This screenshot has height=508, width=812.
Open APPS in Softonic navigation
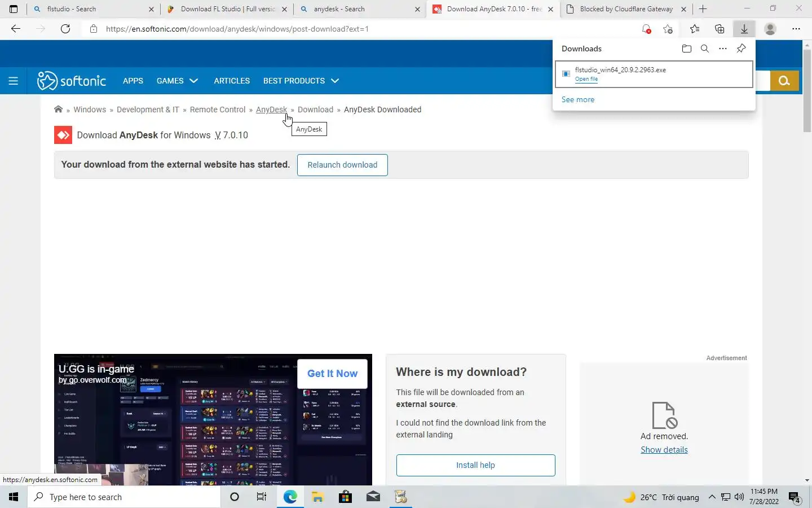133,81
